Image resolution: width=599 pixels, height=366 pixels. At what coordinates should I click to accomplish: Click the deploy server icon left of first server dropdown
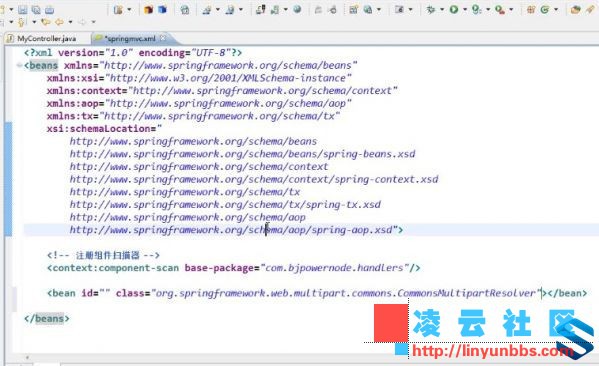pos(207,10)
